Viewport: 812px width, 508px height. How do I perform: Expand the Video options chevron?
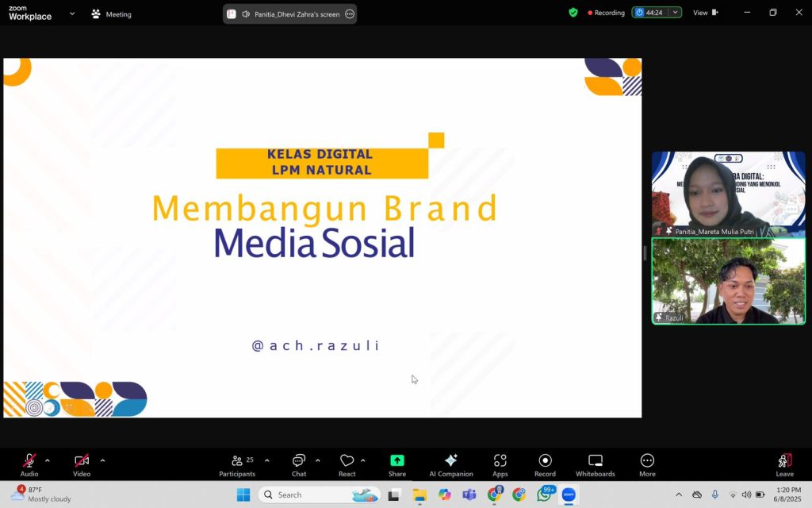click(x=101, y=460)
